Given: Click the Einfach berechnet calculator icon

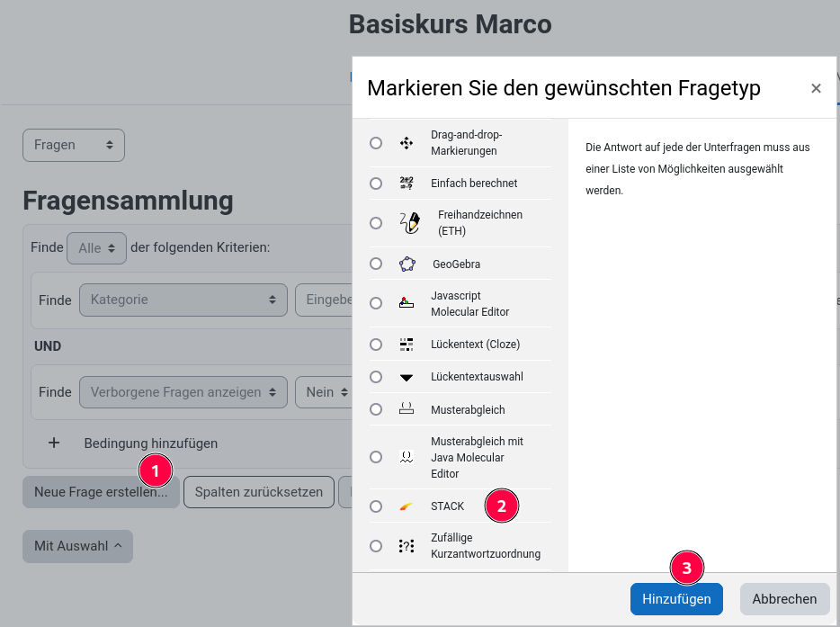Looking at the screenshot, I should click(x=406, y=183).
